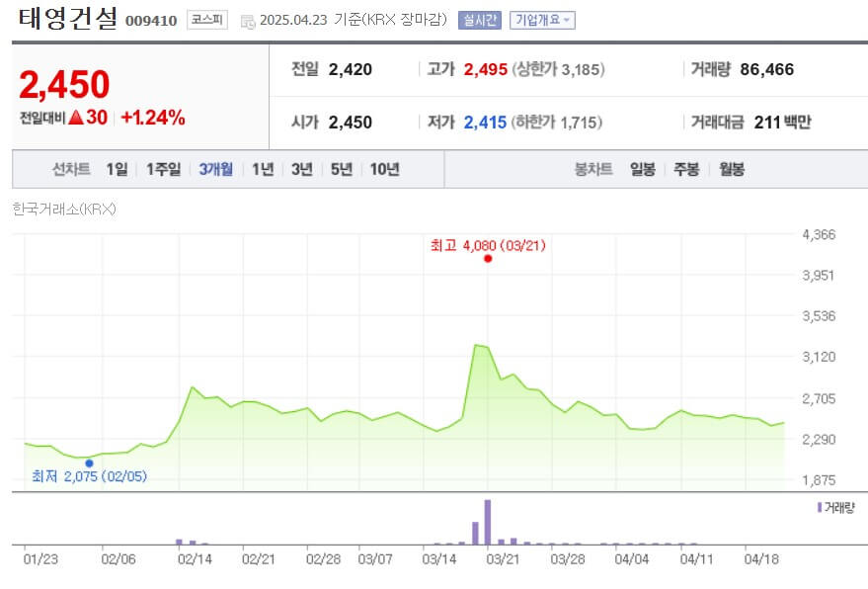The image size is (868, 589).
Task: Click the 4,366 price axis label
Action: 819,235
